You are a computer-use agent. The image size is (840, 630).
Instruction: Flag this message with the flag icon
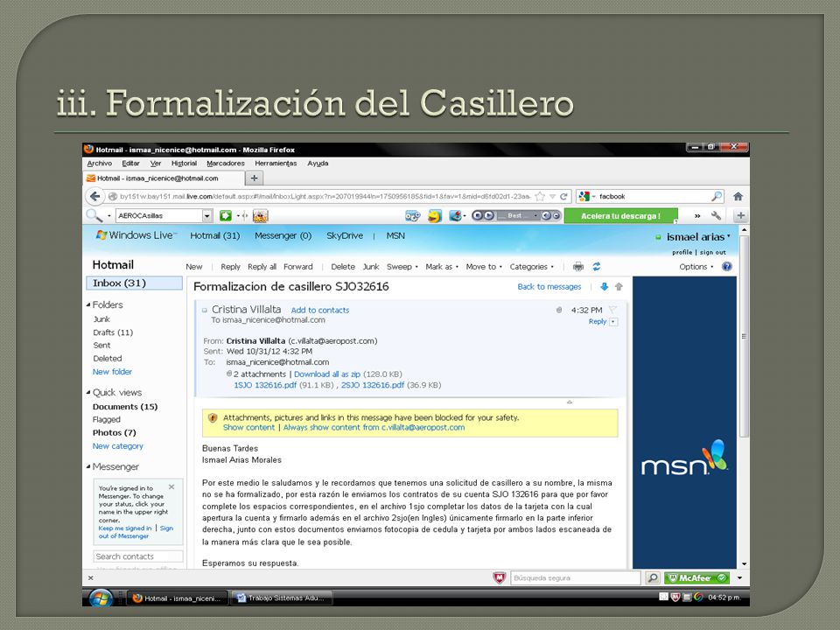612,310
